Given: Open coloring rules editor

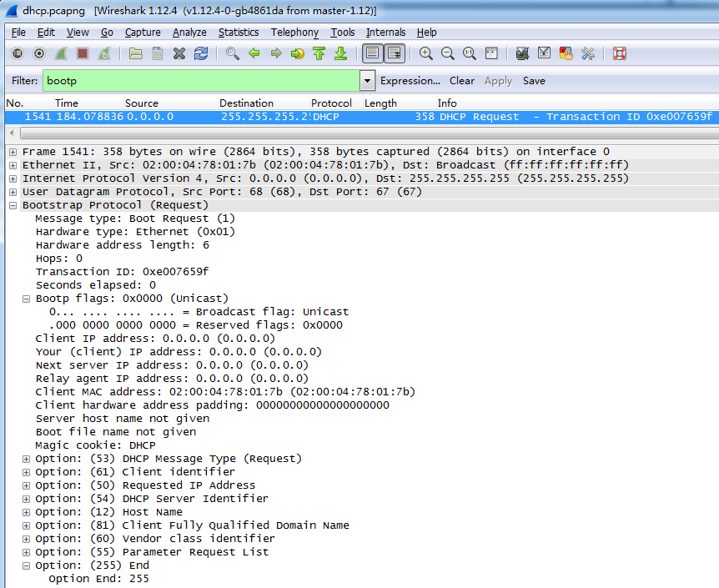Looking at the screenshot, I should click(566, 53).
